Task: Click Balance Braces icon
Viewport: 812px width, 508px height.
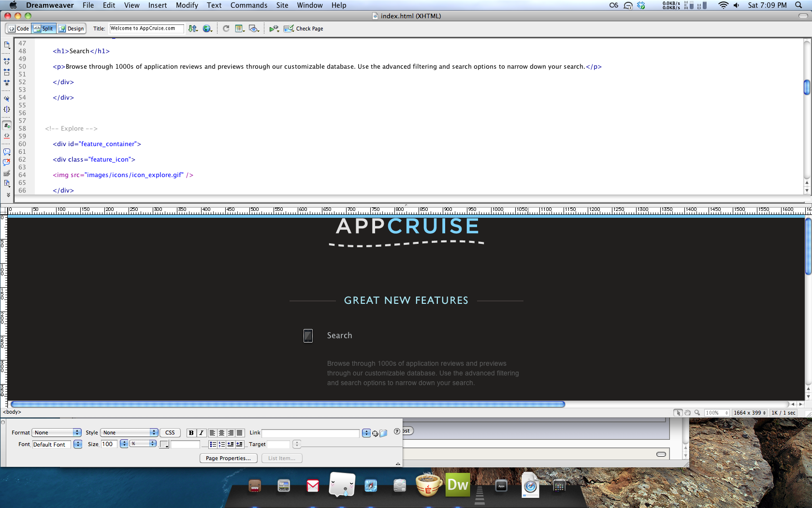Action: 7,109
